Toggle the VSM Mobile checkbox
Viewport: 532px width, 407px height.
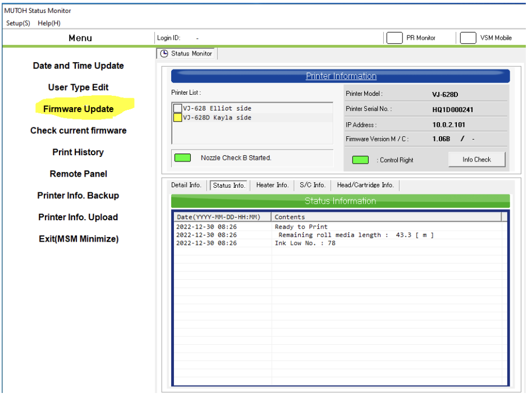468,38
